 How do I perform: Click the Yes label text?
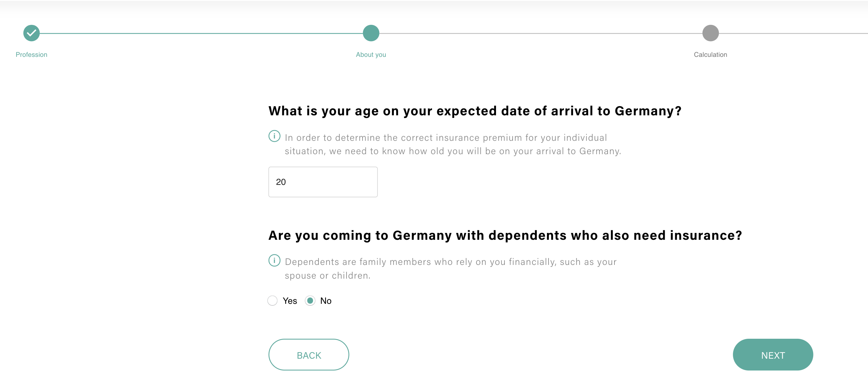coord(290,301)
